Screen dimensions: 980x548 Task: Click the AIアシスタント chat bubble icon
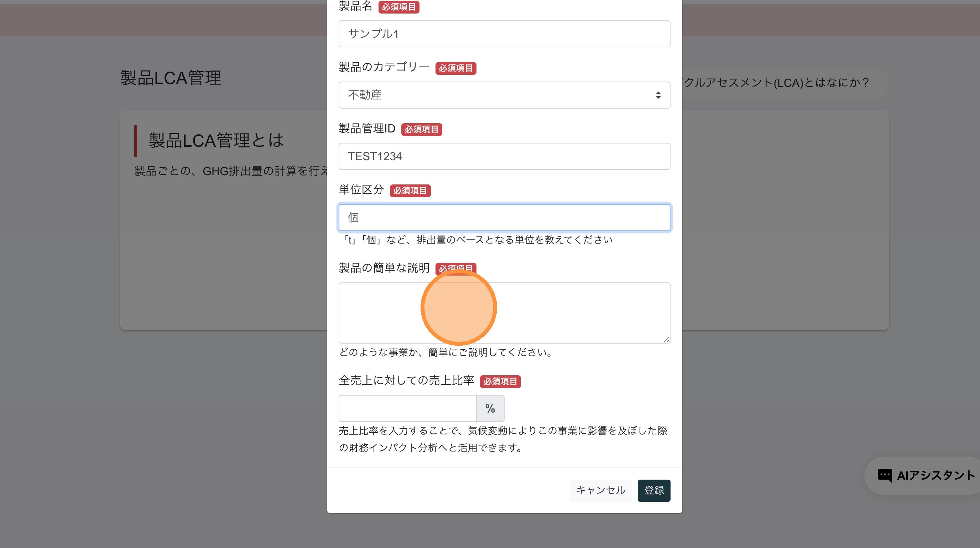(885, 475)
